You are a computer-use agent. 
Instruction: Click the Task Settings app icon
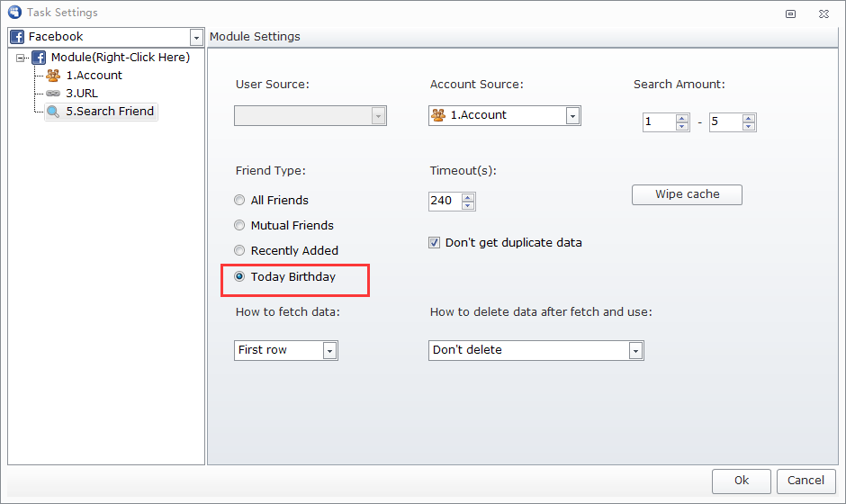click(14, 12)
